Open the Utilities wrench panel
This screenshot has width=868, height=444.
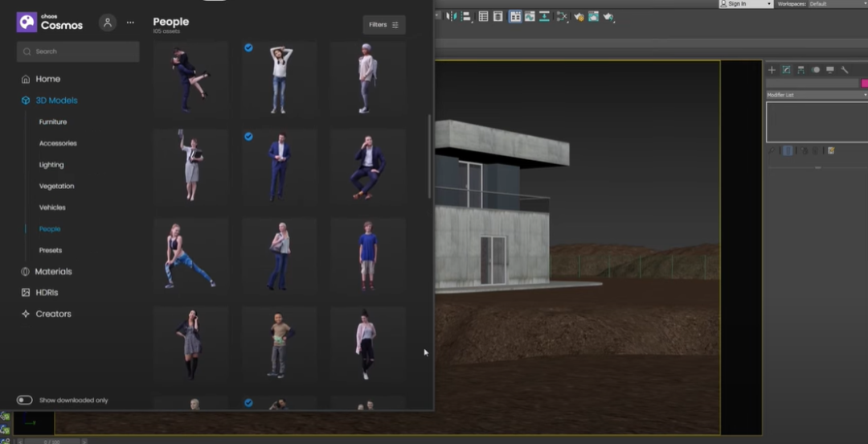point(845,70)
